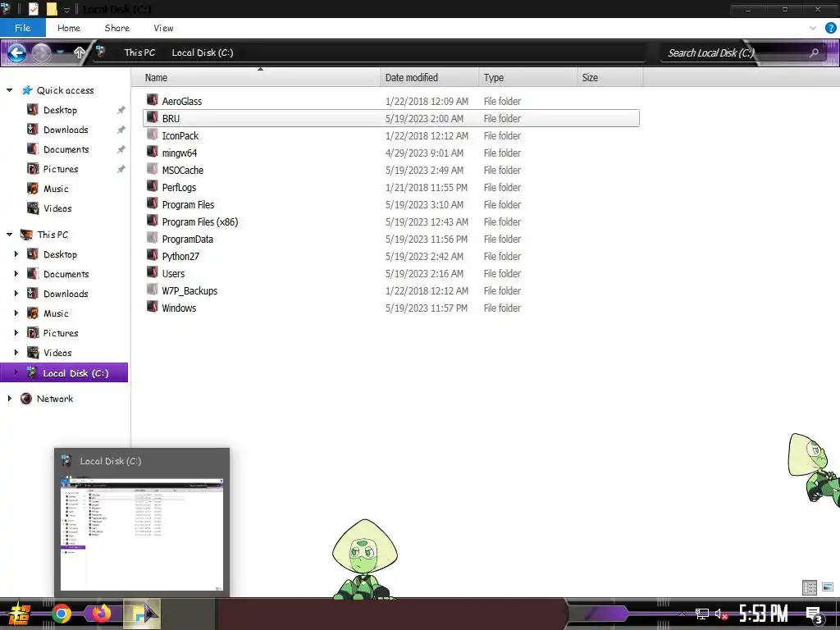Image resolution: width=840 pixels, height=630 pixels.
Task: Open Desktop under Quick access
Action: 60,110
